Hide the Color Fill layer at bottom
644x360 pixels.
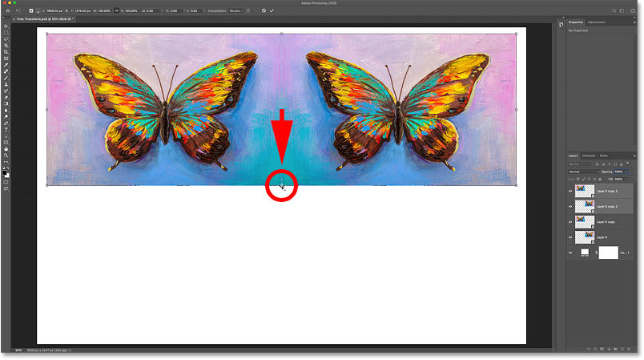pos(570,253)
